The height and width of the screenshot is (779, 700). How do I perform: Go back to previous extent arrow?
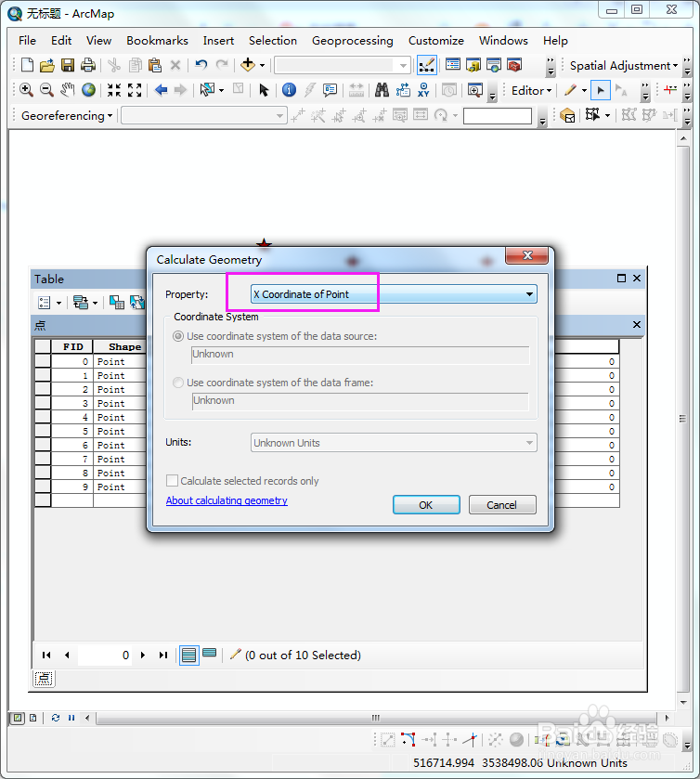161,90
